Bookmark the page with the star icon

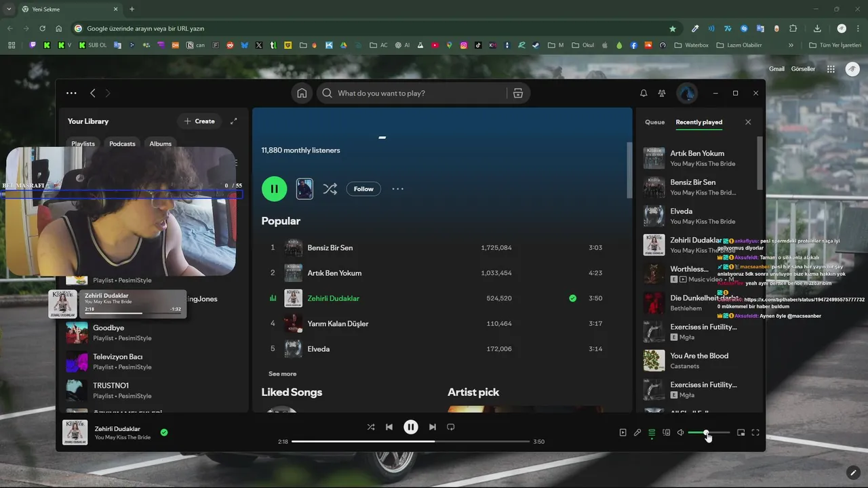tap(673, 28)
